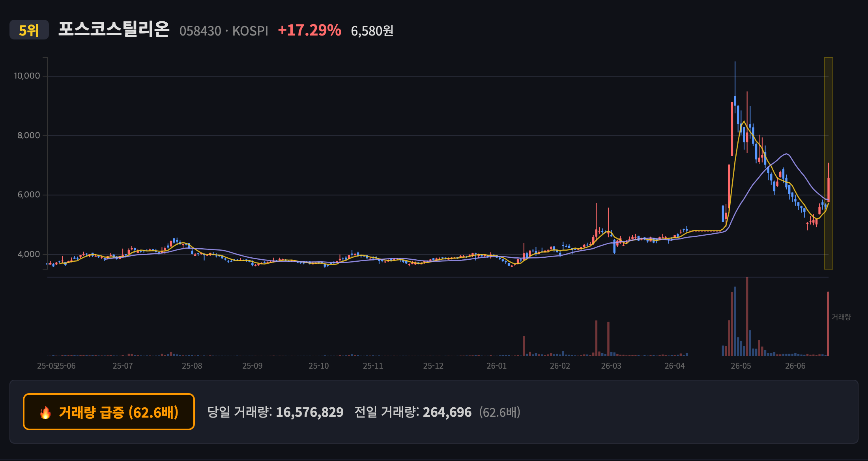
Task: Select the 26-06 date axis label
Action: tap(795, 366)
